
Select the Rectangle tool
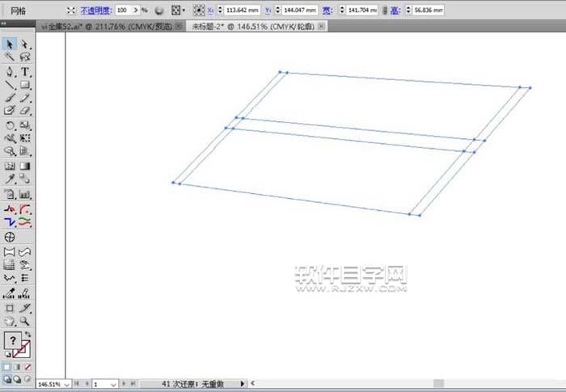(x=25, y=84)
